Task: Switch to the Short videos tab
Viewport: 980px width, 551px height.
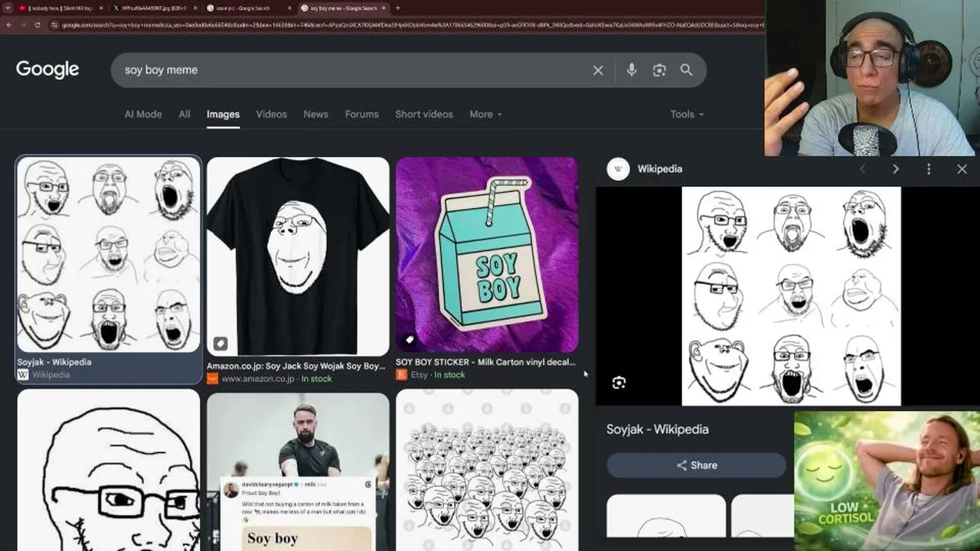Action: [x=424, y=114]
